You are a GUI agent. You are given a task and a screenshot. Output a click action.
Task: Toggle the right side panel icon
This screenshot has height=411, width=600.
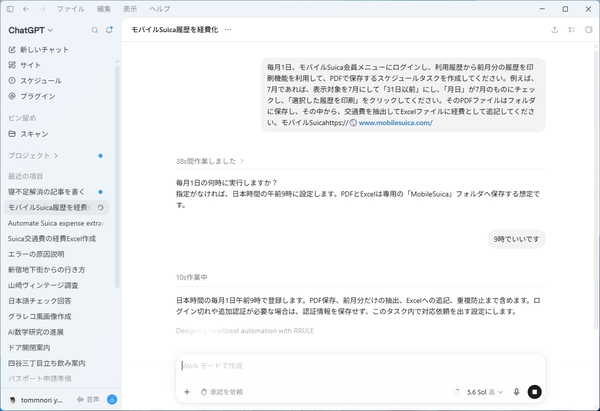pos(589,30)
